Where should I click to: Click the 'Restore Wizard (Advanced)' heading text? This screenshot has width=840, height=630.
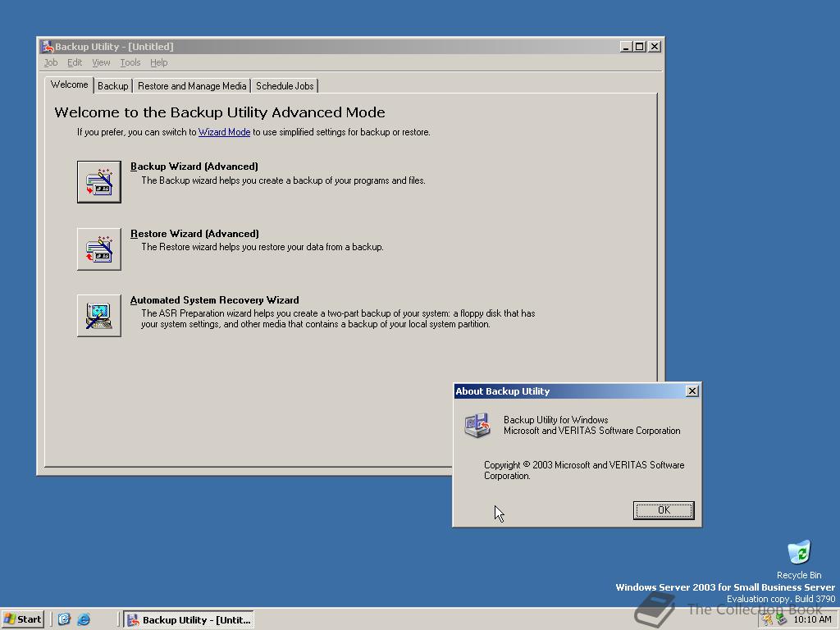click(x=194, y=234)
